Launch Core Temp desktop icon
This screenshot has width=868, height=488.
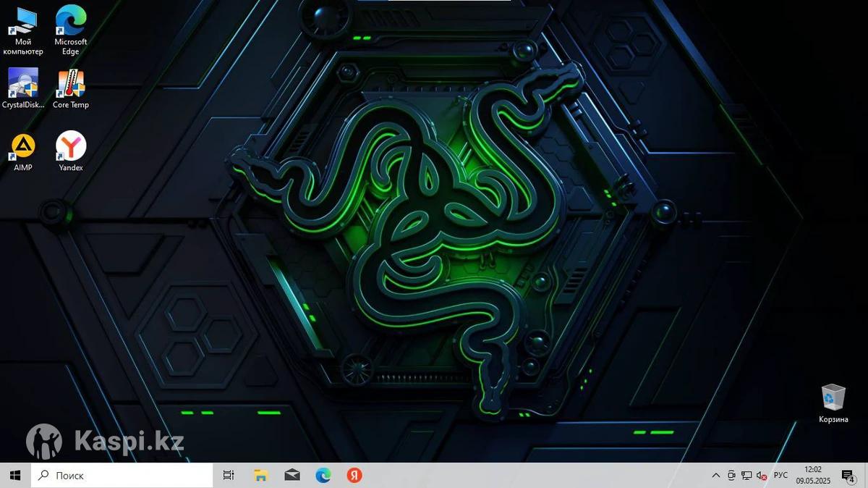point(70,88)
